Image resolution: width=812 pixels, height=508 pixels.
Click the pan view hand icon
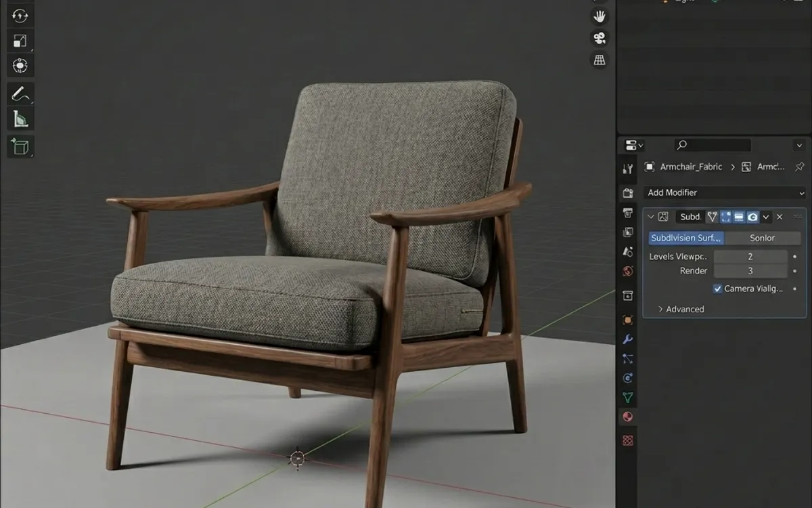pos(599,16)
